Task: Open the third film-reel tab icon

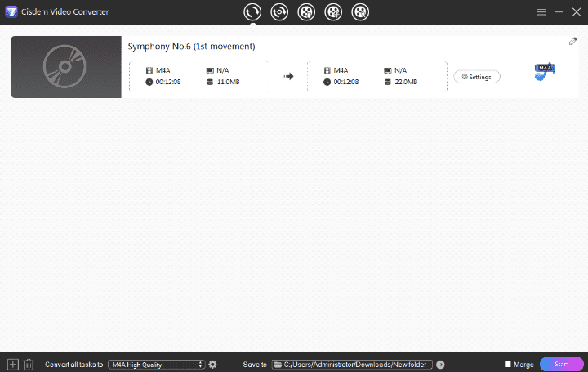Action: point(306,12)
